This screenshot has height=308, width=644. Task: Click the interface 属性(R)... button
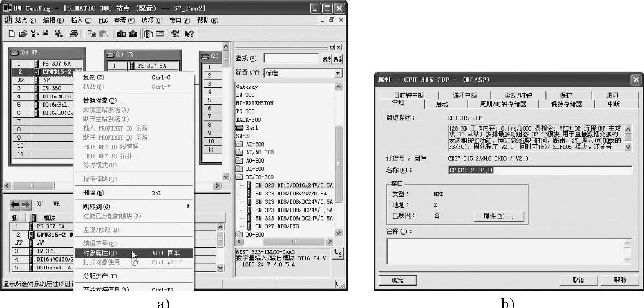click(499, 216)
